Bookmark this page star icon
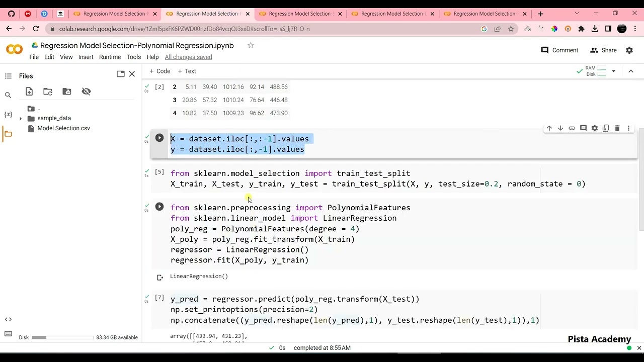 point(511,29)
